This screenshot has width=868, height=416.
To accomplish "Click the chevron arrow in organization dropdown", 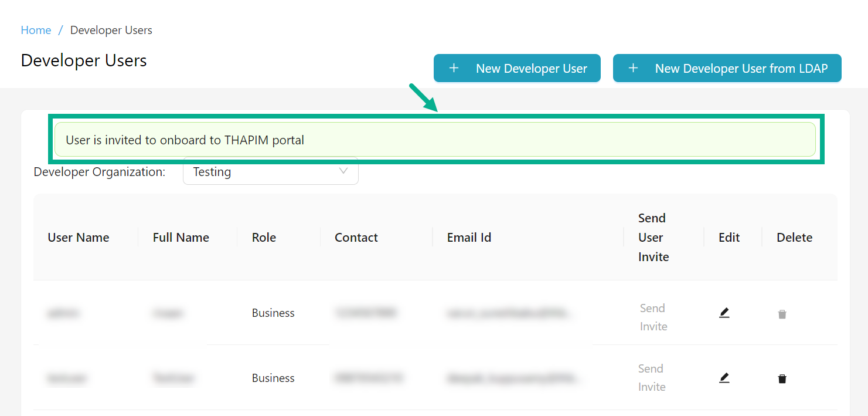I will tap(343, 171).
